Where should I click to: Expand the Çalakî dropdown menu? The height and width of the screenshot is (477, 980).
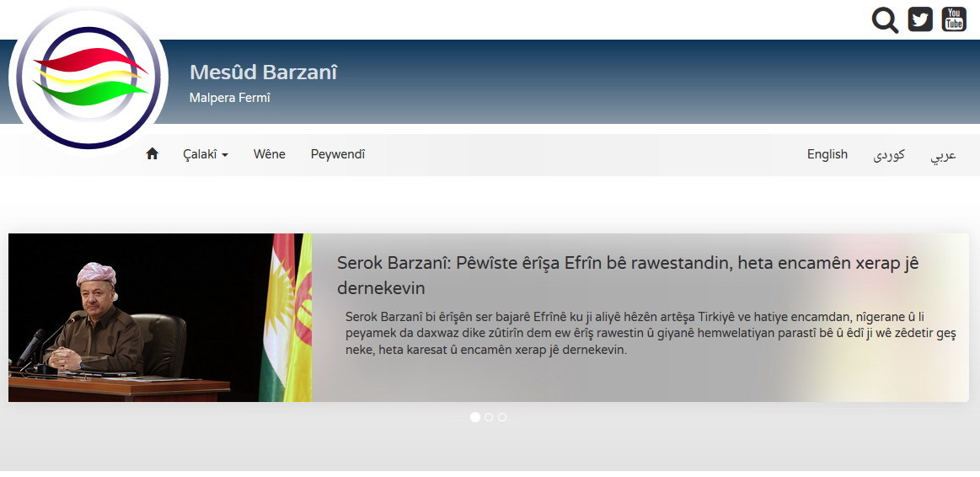click(x=205, y=154)
